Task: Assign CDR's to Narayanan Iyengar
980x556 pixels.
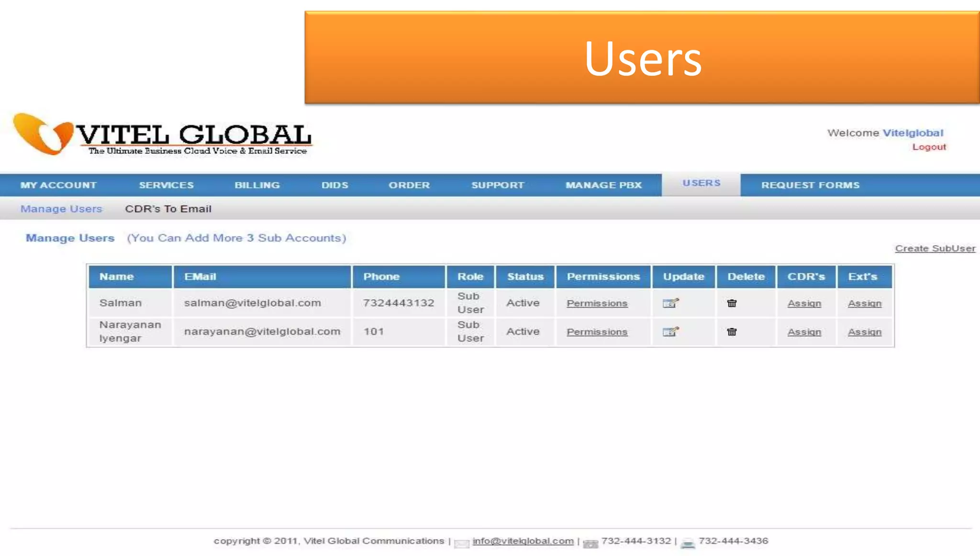Action: pos(804,332)
